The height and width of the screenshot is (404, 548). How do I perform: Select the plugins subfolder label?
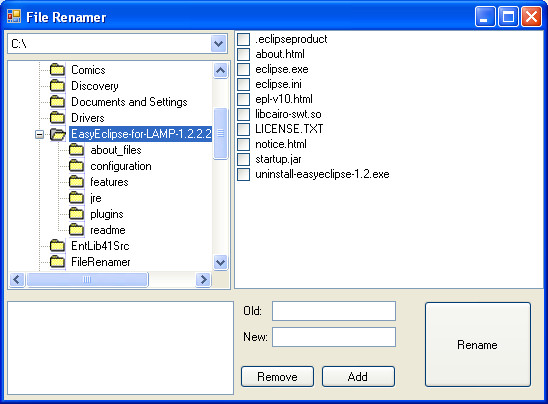[x=107, y=214]
